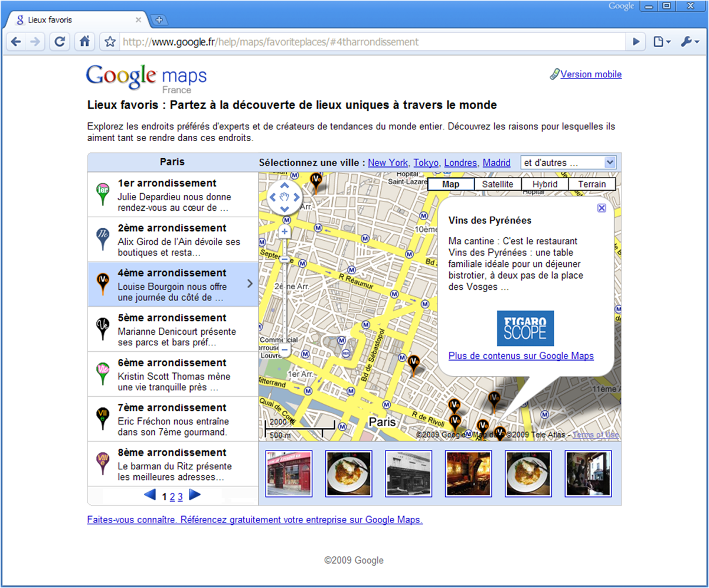This screenshot has width=709, height=588.
Task: Close the Lieux favoris tab
Action: tap(138, 19)
